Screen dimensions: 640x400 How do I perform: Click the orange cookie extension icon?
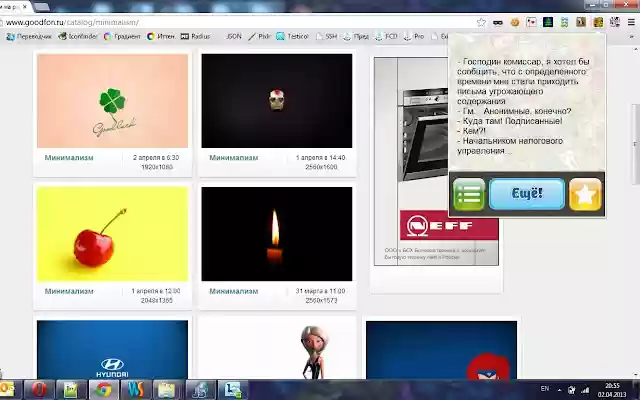pyautogui.click(x=515, y=22)
